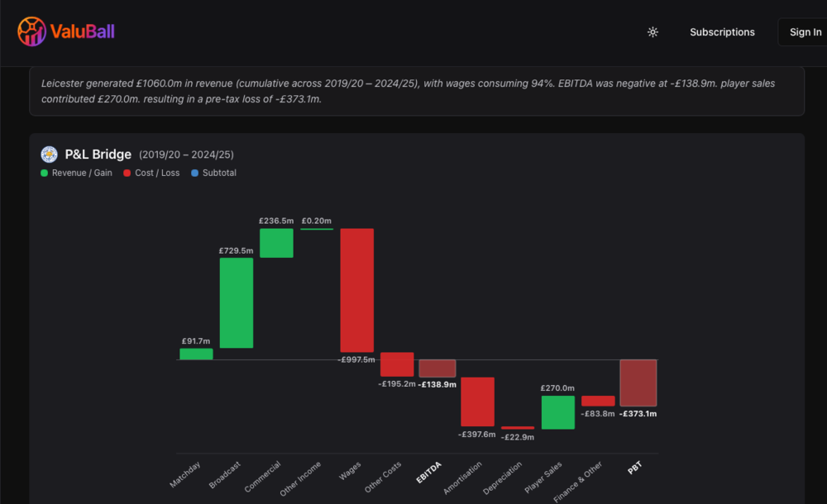Click the Depreciation axis label
827x504 pixels.
click(x=502, y=478)
